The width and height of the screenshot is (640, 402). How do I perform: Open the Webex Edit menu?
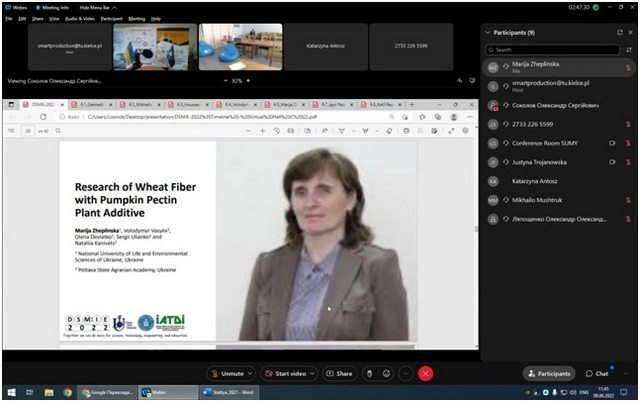point(22,19)
